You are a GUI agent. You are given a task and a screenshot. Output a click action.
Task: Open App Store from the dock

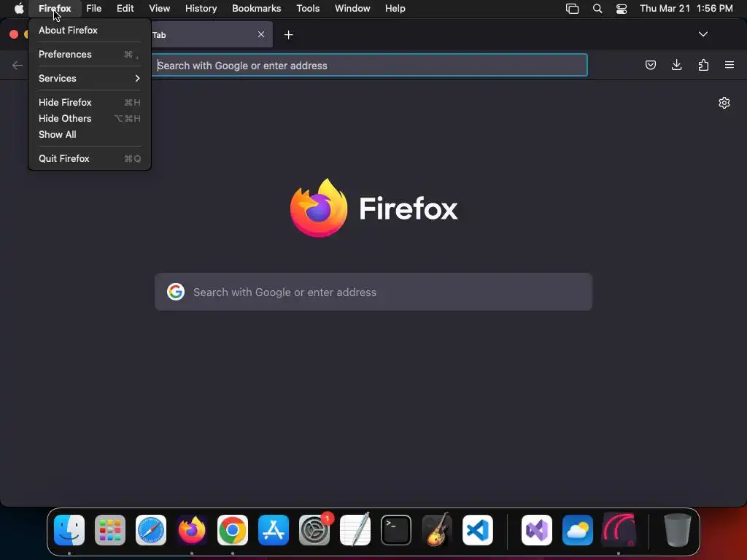(274, 530)
